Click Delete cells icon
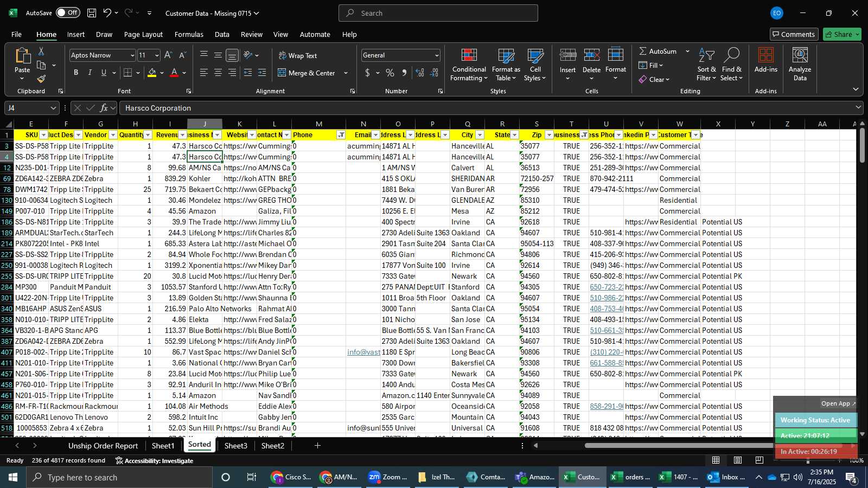This screenshot has height=488, width=868. click(591, 56)
